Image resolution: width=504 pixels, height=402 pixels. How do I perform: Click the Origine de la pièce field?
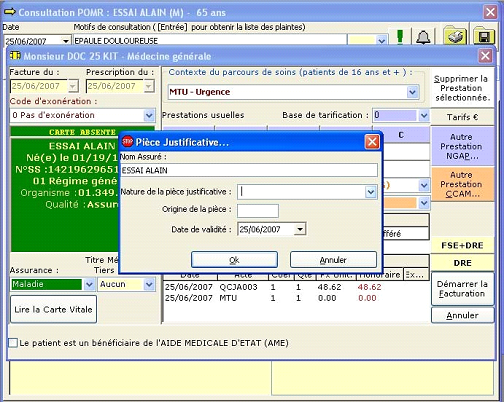(x=258, y=211)
